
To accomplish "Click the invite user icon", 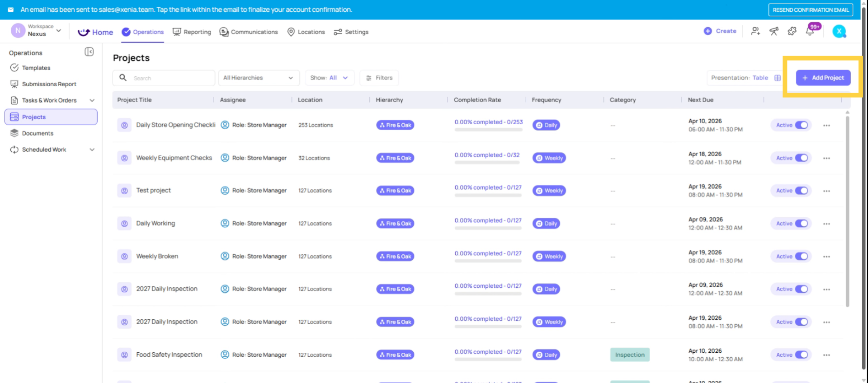I will tap(755, 31).
